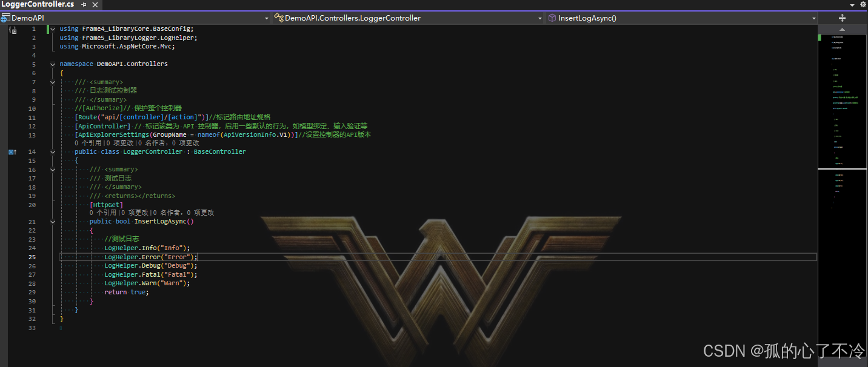
Task: Click the Route("api/[controller]/[action]") attribute
Action: click(x=141, y=117)
